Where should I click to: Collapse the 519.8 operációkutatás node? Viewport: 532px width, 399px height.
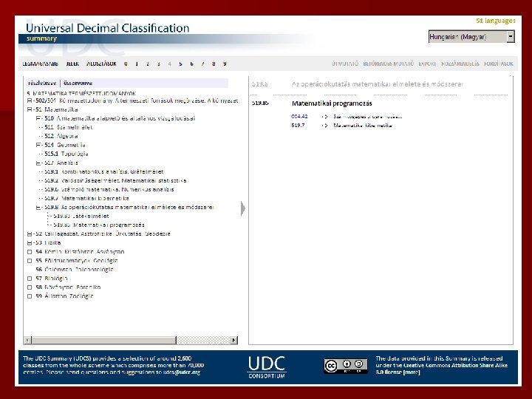pos(38,208)
